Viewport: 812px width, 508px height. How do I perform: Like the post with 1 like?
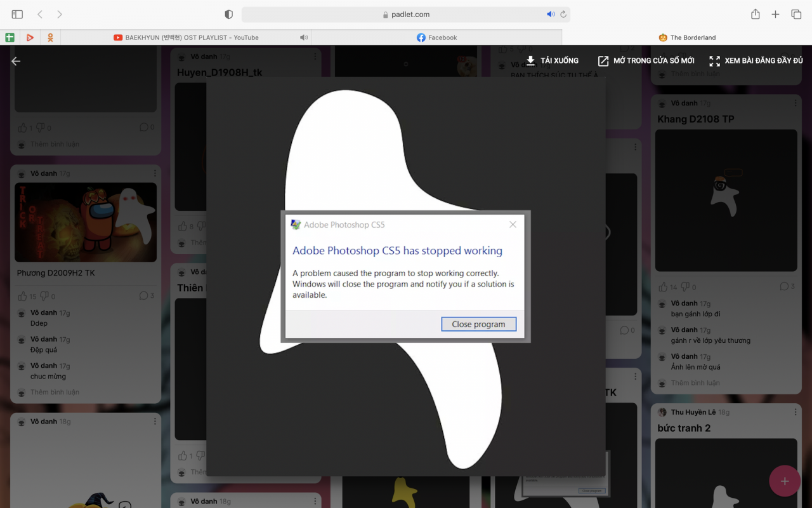point(23,128)
